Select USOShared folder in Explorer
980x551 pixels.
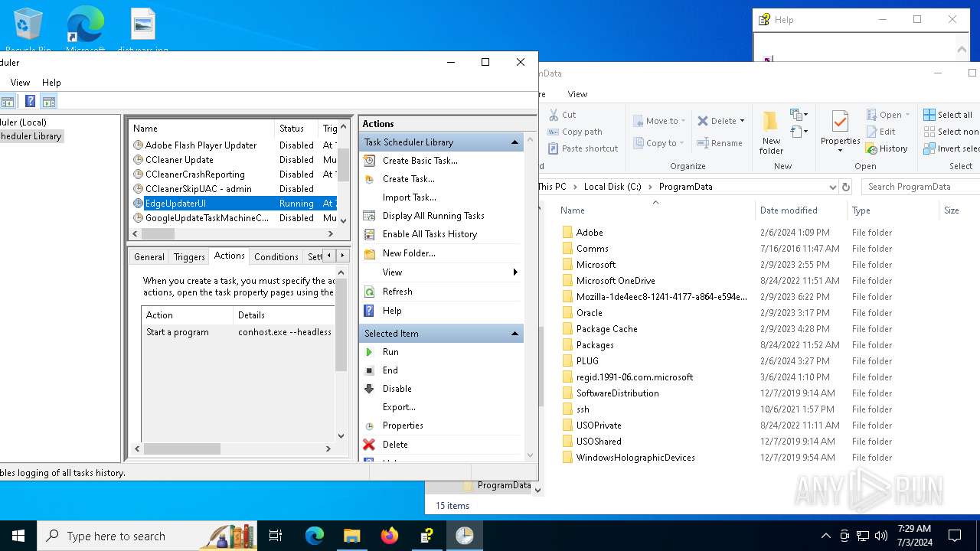point(599,442)
